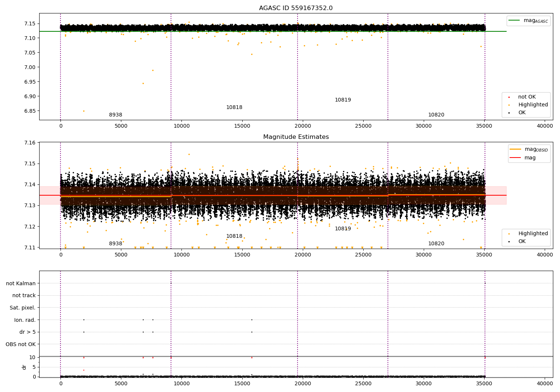The image size is (560, 392).
Task: Click the highest orange outlier above 7.15 in middle plot
Action: [189, 154]
